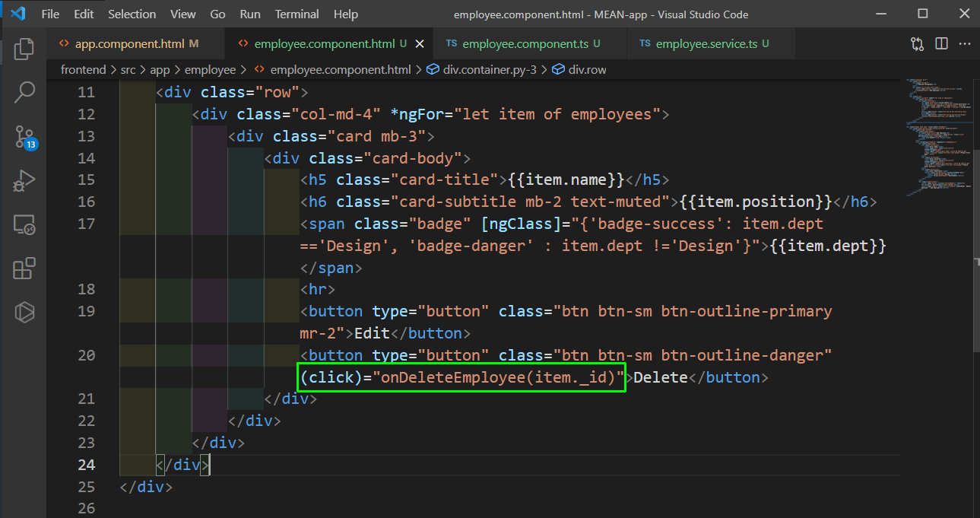Open the Remote Explorer view
Image resolution: width=980 pixels, height=518 pixels.
click(x=24, y=225)
